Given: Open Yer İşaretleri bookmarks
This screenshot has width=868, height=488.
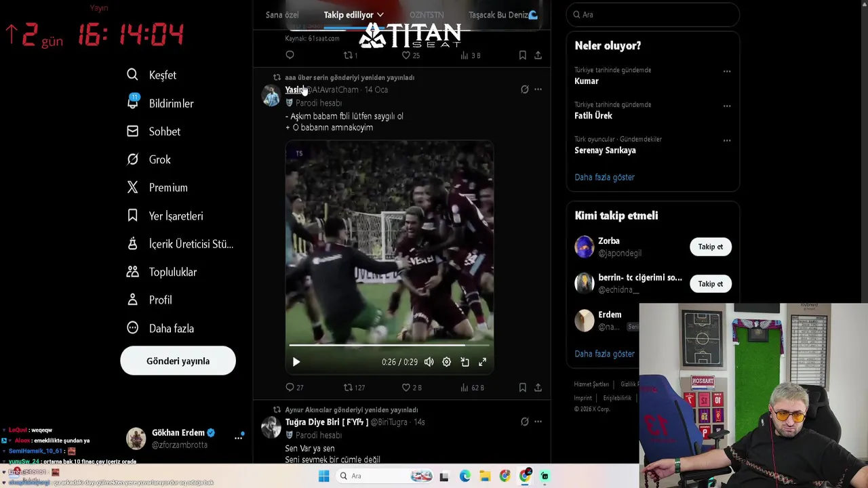Looking at the screenshot, I should pyautogui.click(x=164, y=216).
